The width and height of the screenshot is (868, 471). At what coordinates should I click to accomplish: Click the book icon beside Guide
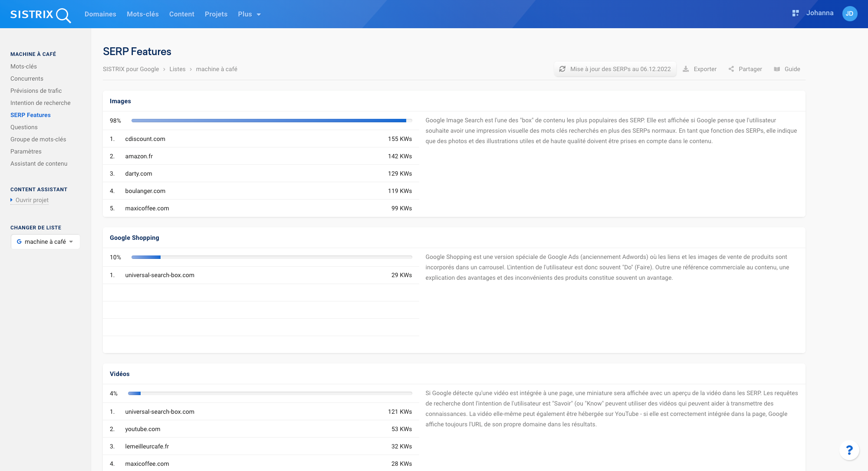coord(777,69)
